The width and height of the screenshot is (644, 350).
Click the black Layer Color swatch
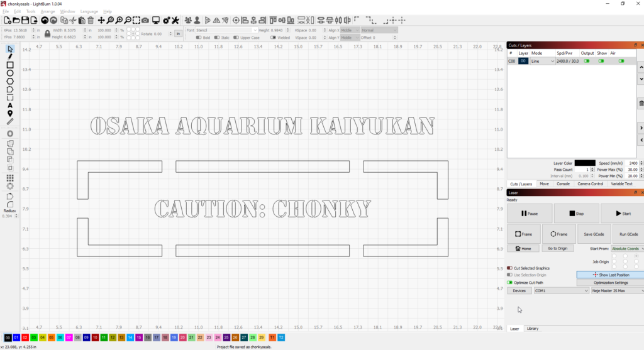click(x=584, y=163)
